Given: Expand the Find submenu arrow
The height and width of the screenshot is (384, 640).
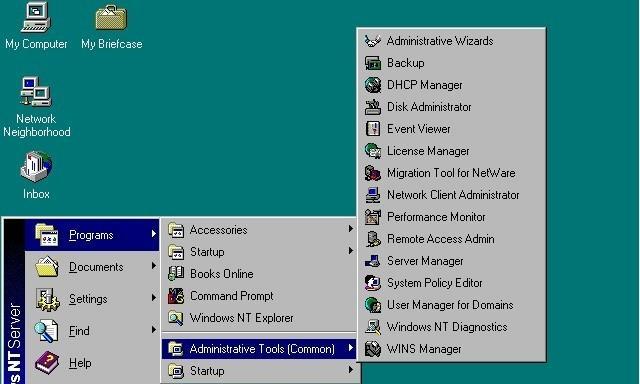Looking at the screenshot, I should [x=153, y=330].
